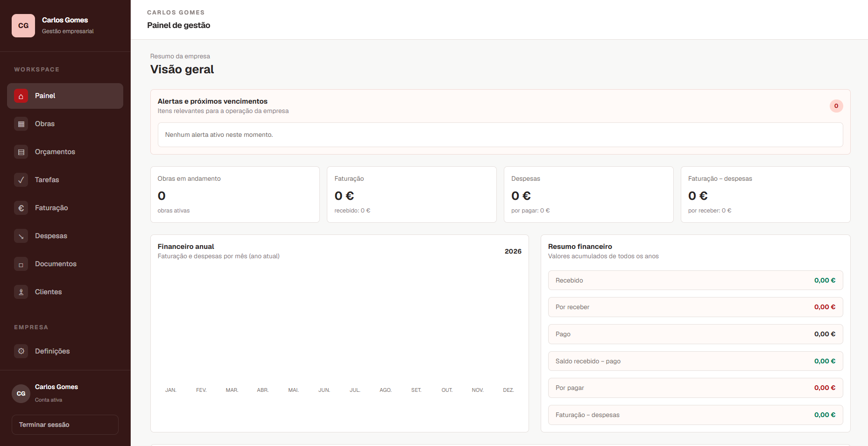This screenshot has width=868, height=446.
Task: Click the Visão geral heading
Action: click(x=182, y=69)
